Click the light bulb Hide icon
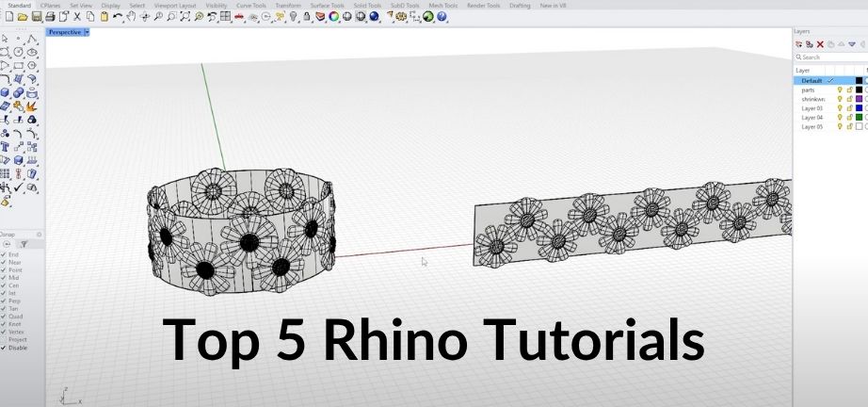The image size is (868, 407). point(294,17)
